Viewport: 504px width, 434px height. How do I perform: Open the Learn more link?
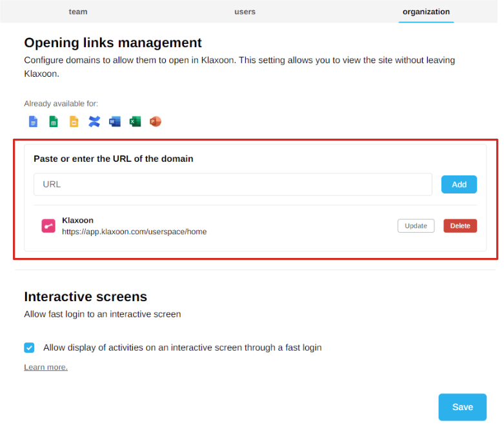point(46,367)
